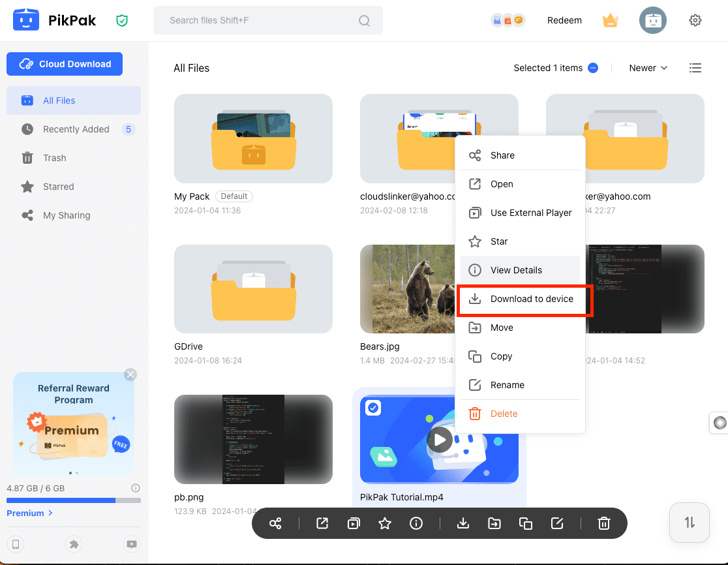728x565 pixels.
Task: Select Copy in context menu
Action: [x=520, y=356]
